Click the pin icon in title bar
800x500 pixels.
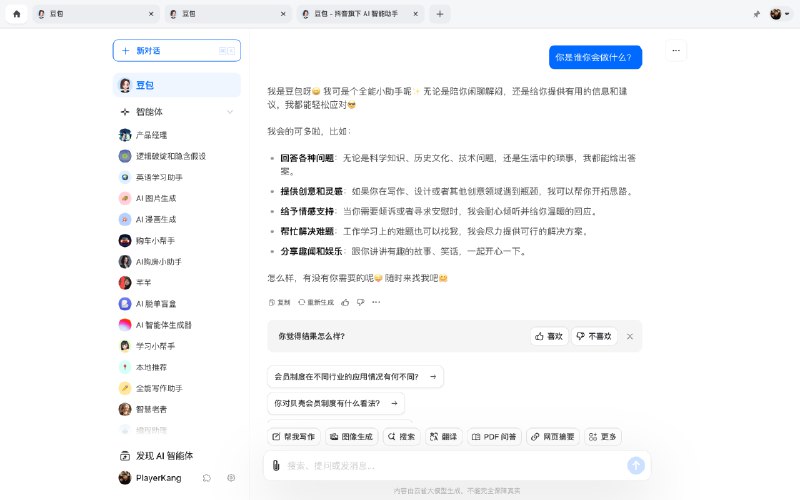(x=757, y=14)
